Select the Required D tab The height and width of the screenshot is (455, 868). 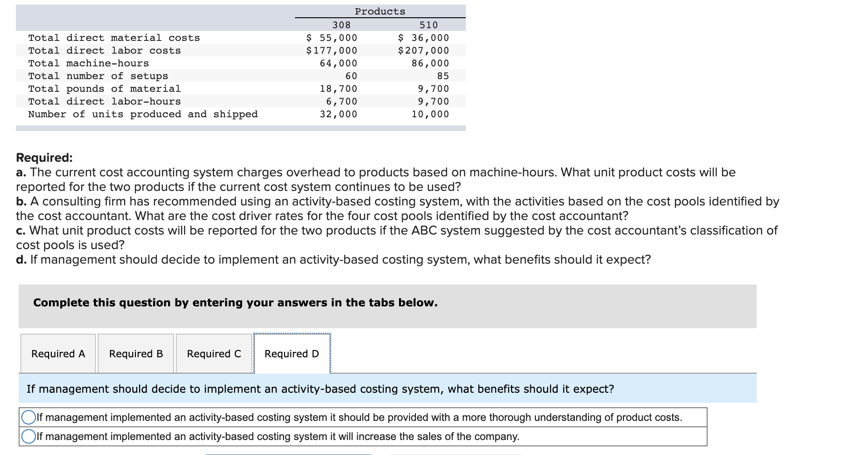(x=292, y=353)
